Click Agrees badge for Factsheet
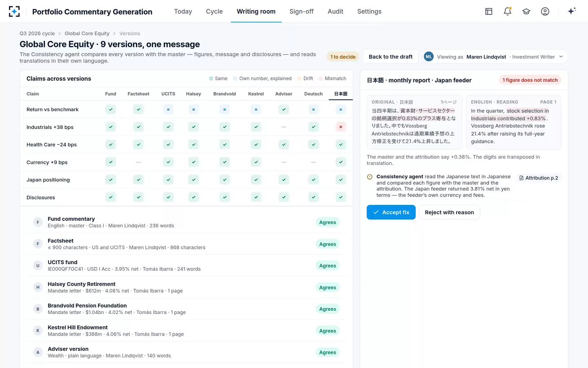The width and height of the screenshot is (588, 368). click(x=327, y=244)
